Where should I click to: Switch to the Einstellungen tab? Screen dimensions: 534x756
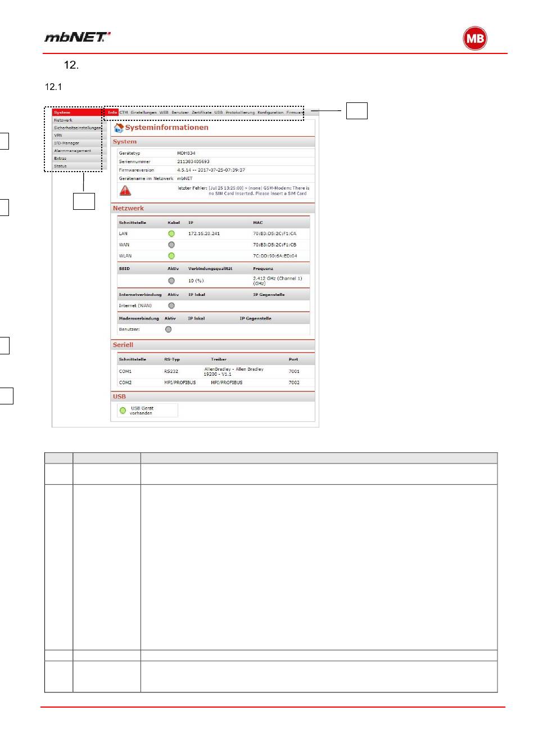pos(144,112)
